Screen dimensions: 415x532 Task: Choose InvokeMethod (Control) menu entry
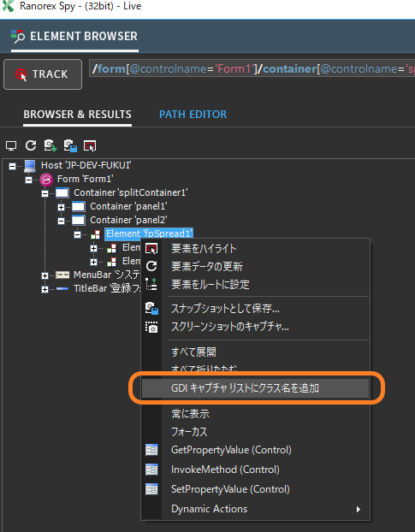[256, 470]
